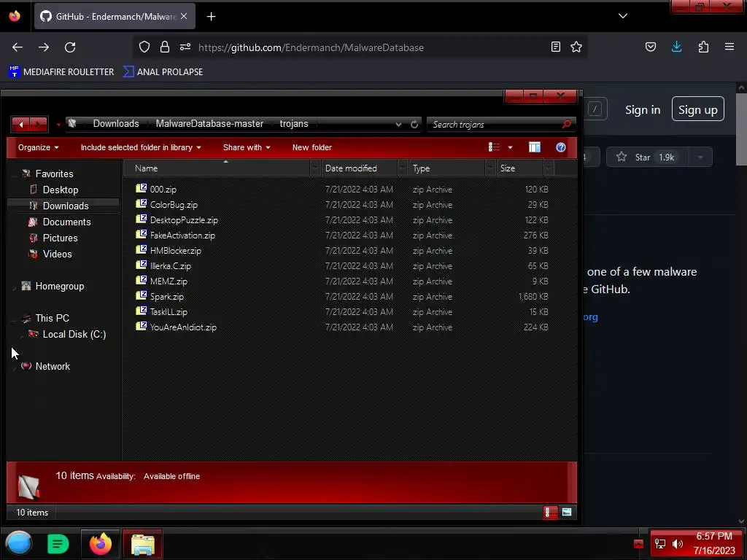Screen dimensions: 747x560
Task: Select the YouAreAnIdiot.zip file
Action: tap(183, 327)
